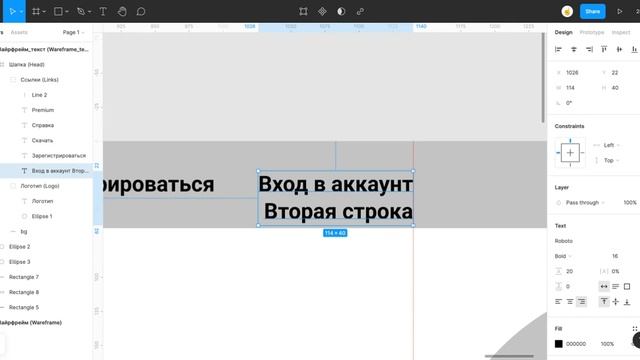
Task: Open Frame tool dropdown arrow
Action: click(x=44, y=12)
